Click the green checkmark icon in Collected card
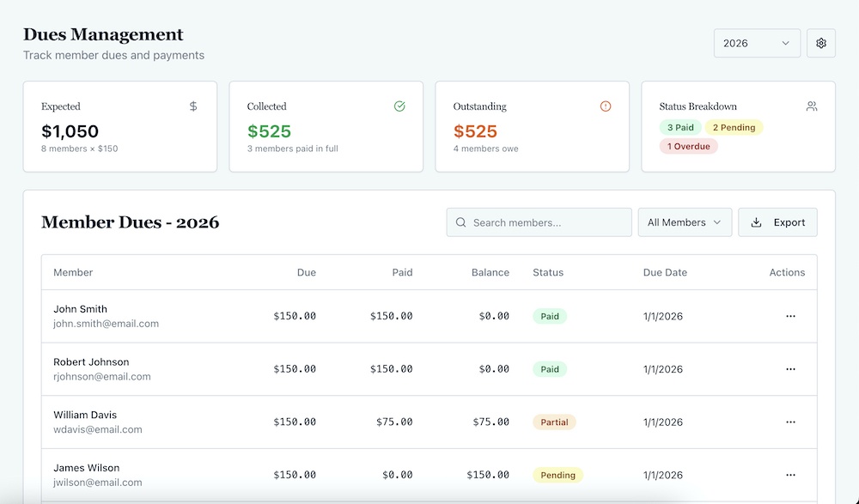Viewport: 859px width, 504px height. 399,106
